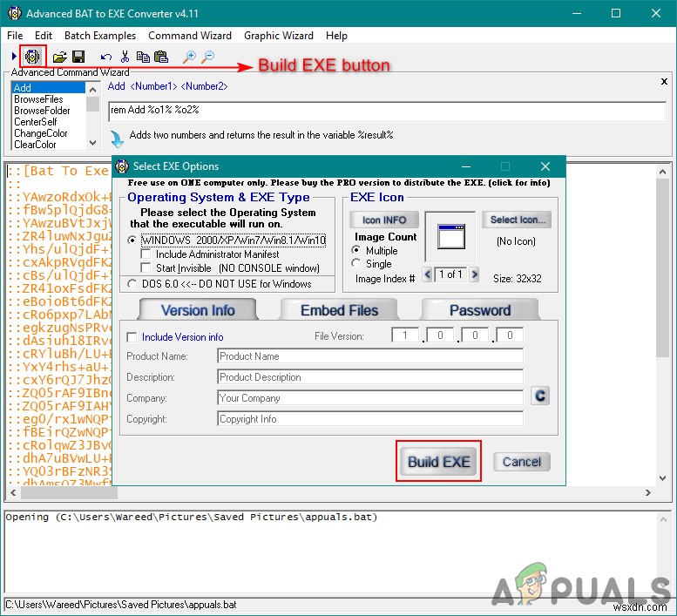This screenshot has height=616, width=677.
Task: Switch to the Embed Files tab
Action: [339, 310]
